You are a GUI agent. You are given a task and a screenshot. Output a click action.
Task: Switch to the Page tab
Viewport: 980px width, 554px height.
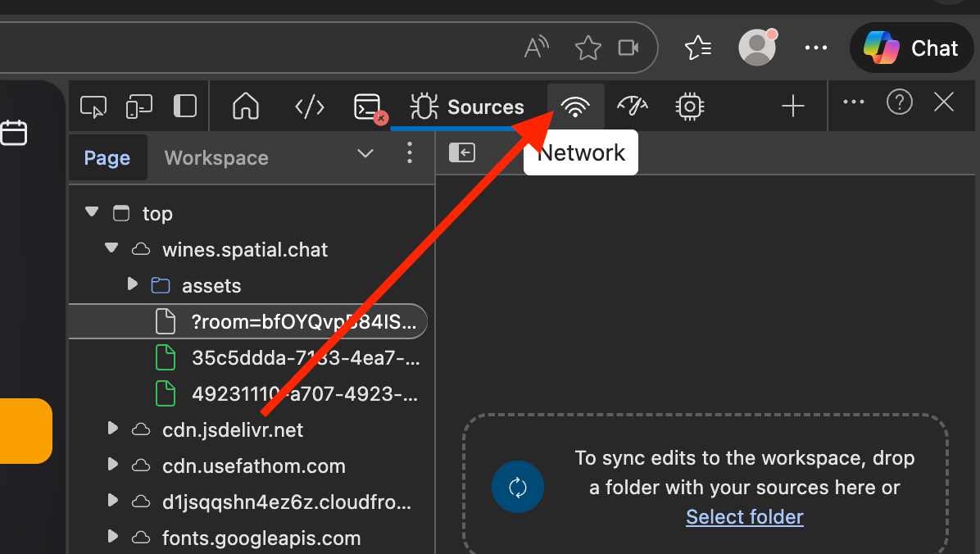pyautogui.click(x=107, y=158)
